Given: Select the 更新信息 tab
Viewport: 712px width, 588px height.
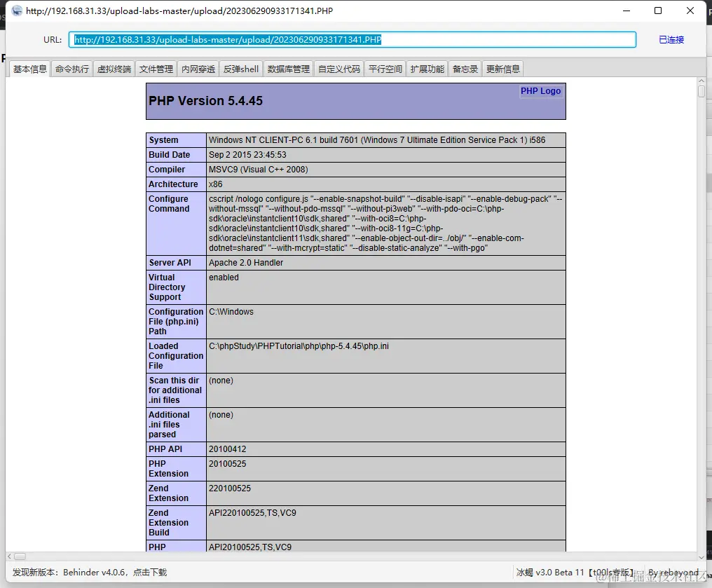Looking at the screenshot, I should point(503,69).
